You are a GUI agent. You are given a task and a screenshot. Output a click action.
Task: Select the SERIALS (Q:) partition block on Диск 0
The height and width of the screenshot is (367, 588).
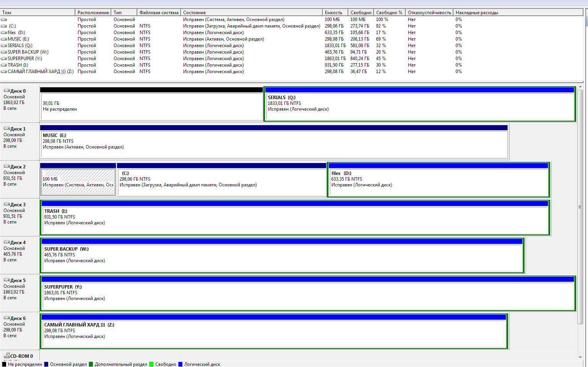pos(420,104)
